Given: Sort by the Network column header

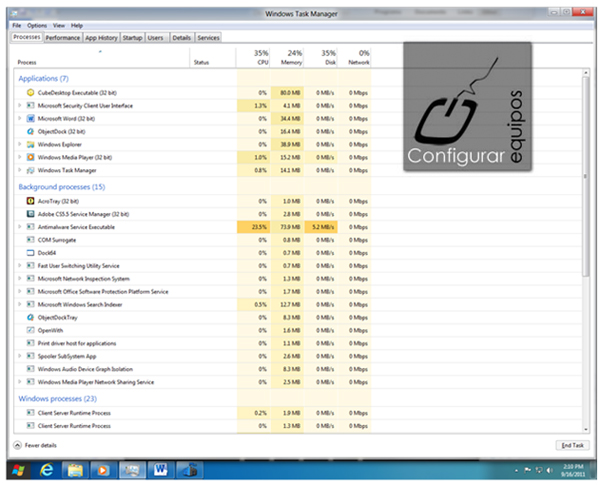Looking at the screenshot, I should [x=354, y=57].
